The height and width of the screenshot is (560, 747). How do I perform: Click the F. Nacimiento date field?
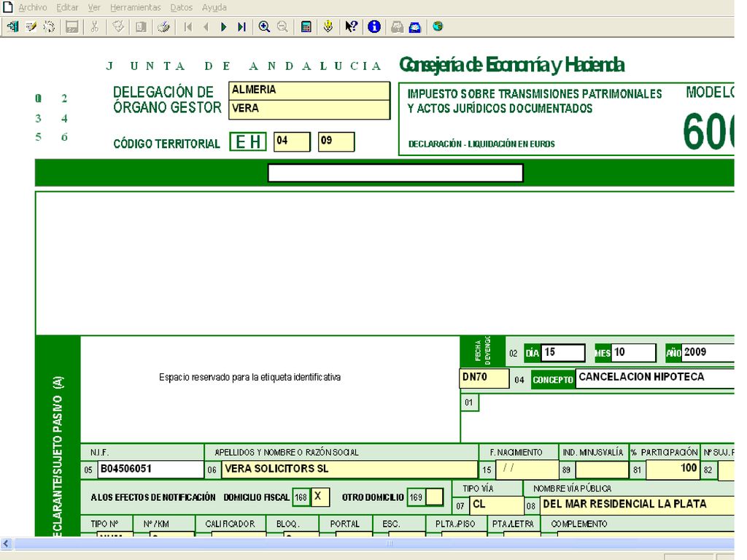coord(527,469)
